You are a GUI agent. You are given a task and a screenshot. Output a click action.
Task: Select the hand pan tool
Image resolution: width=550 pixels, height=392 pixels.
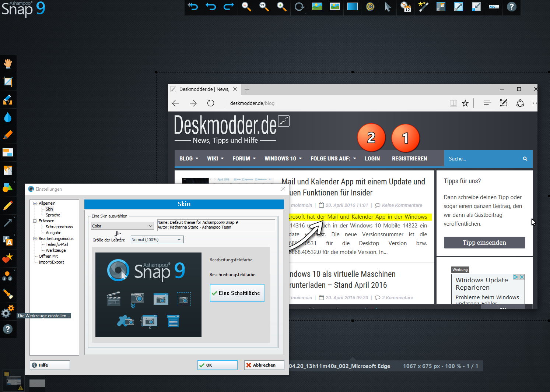(x=8, y=64)
